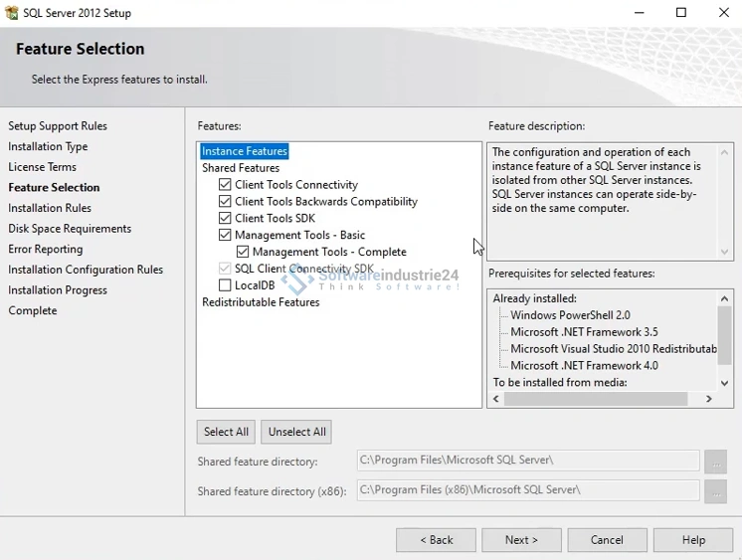Screen dimensions: 742x560
Task: Go to the Next setup page
Action: (521, 540)
